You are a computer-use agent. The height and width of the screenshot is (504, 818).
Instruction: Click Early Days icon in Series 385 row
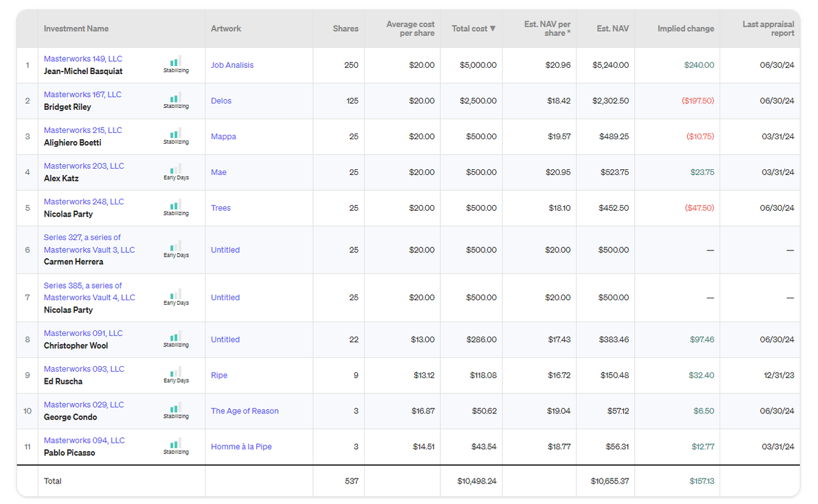[176, 298]
